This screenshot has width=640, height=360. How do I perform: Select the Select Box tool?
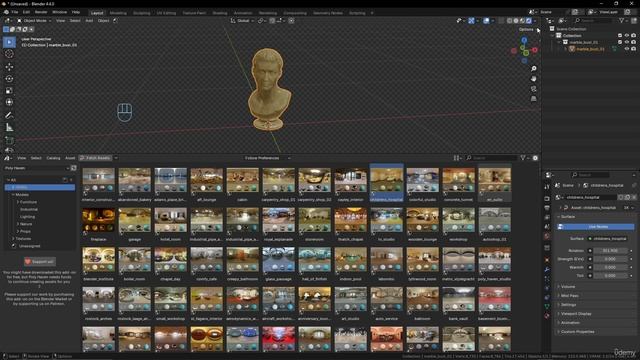click(x=9, y=42)
